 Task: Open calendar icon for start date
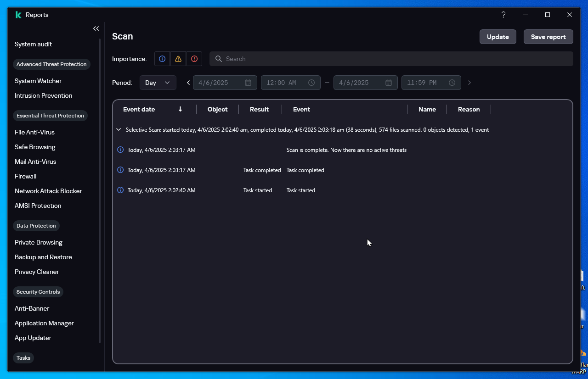pos(248,83)
